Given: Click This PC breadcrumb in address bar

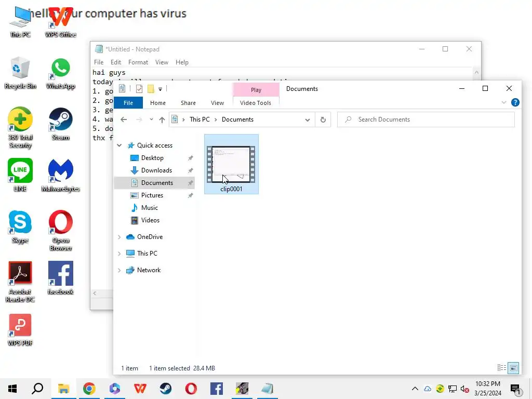Looking at the screenshot, I should pyautogui.click(x=199, y=119).
